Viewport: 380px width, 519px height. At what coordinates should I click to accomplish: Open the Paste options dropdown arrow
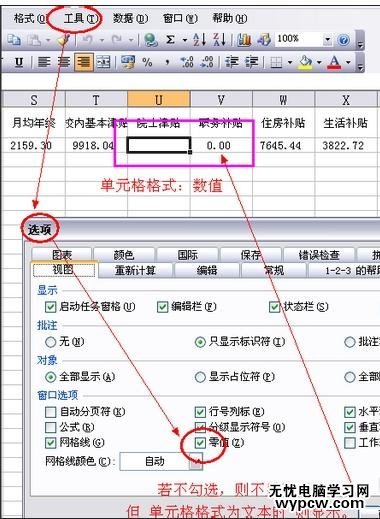[x=48, y=41]
